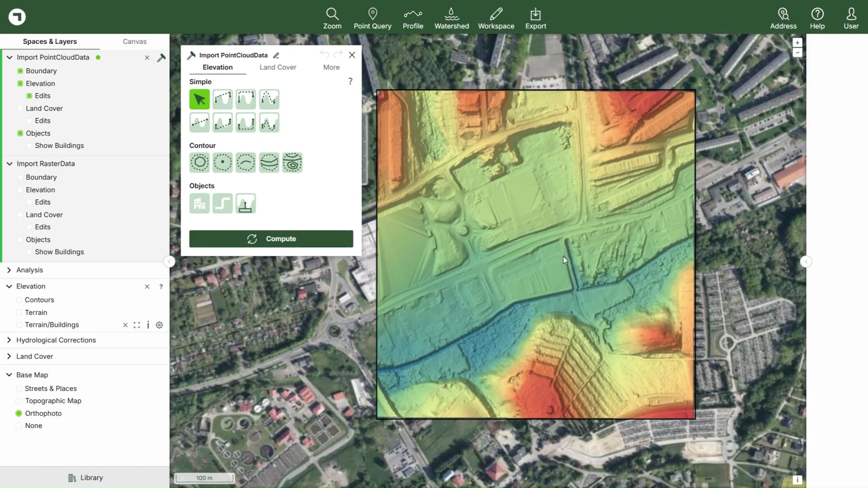Image resolution: width=868 pixels, height=488 pixels.
Task: Open Terrain/Buildings layer settings gear
Action: coord(159,325)
